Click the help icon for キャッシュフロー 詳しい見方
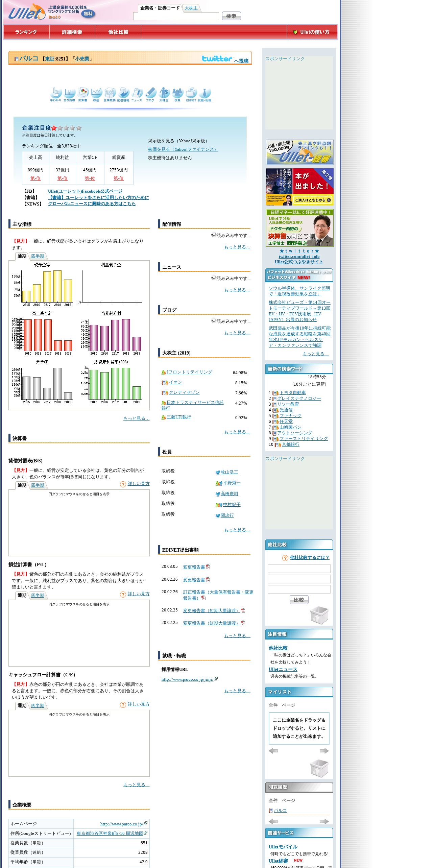Screen dimensions: 434x868 (123, 705)
